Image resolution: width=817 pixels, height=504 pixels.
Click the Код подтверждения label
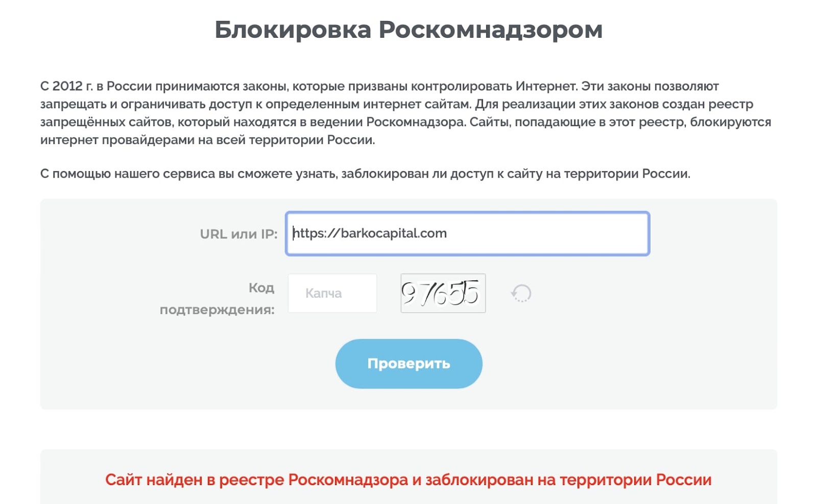(x=217, y=299)
